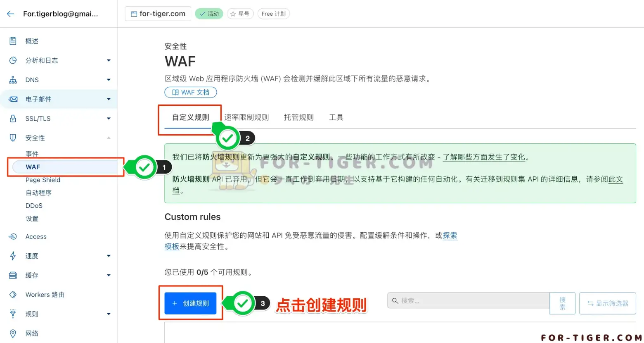Expand the 电子邮件 sidebar section arrow
Image resolution: width=644 pixels, height=343 pixels.
point(109,99)
